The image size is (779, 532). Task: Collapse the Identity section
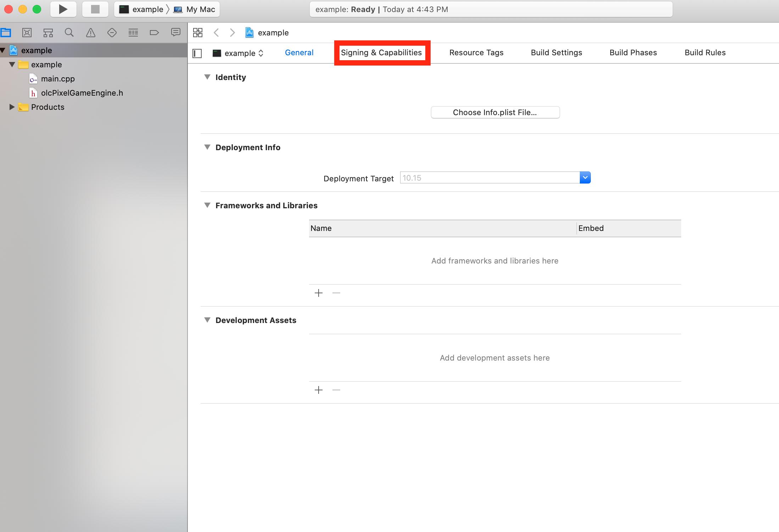tap(207, 77)
